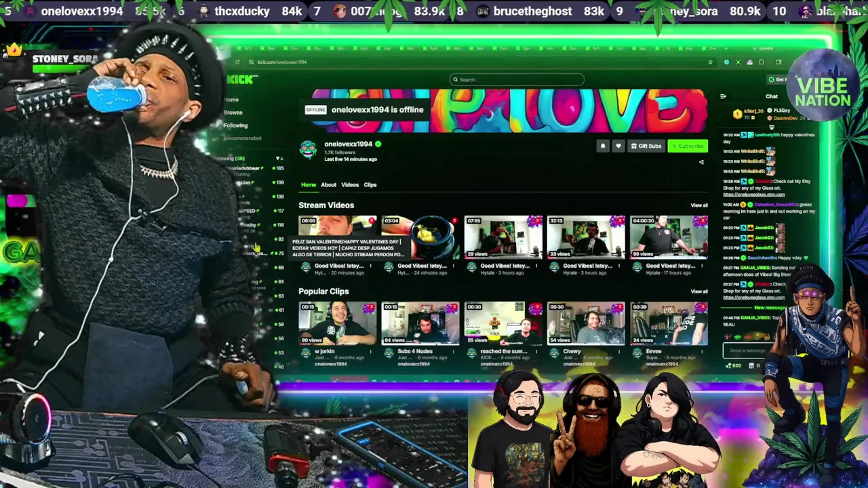Switch to the Clips tab
The height and width of the screenshot is (488, 868).
[x=370, y=184]
